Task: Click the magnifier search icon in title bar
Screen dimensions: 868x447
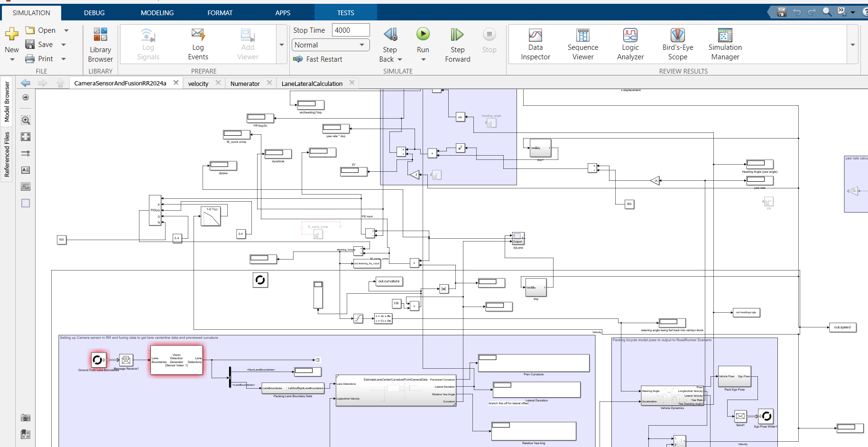Action: [x=827, y=12]
